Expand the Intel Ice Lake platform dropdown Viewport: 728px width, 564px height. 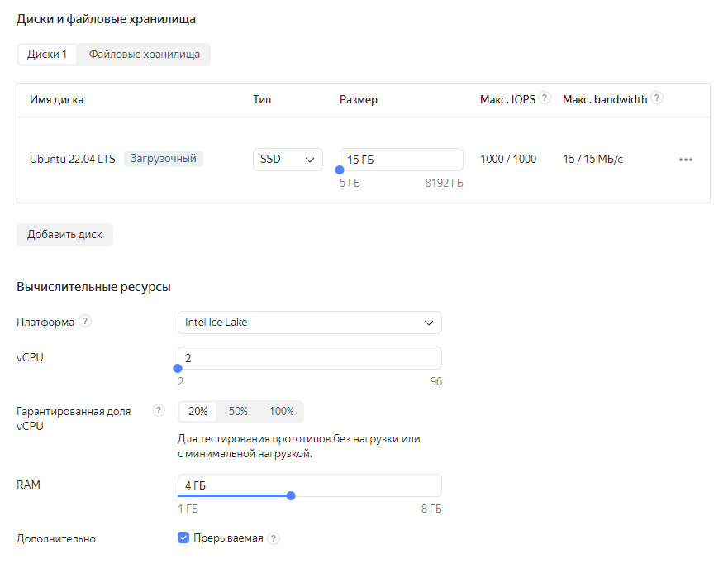tap(310, 322)
